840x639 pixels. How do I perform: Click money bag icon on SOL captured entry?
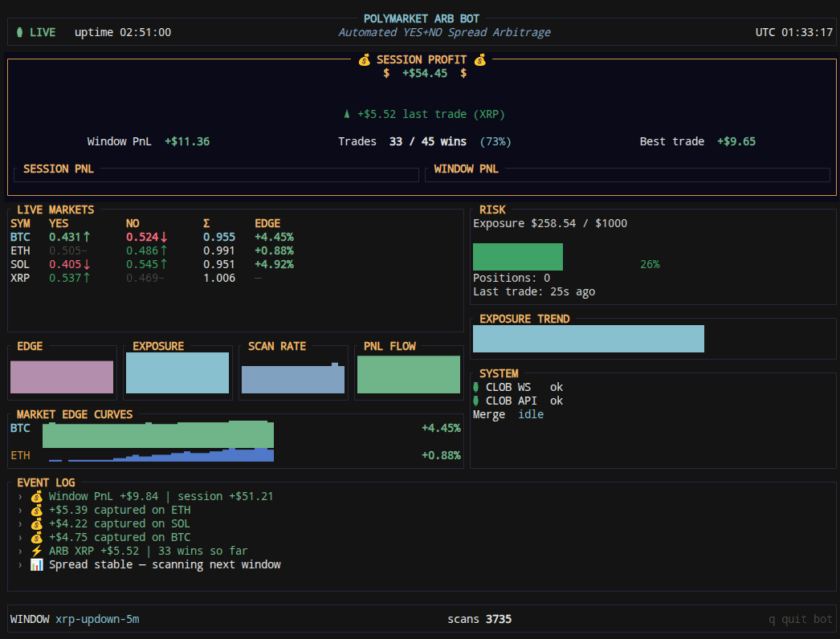click(x=36, y=524)
